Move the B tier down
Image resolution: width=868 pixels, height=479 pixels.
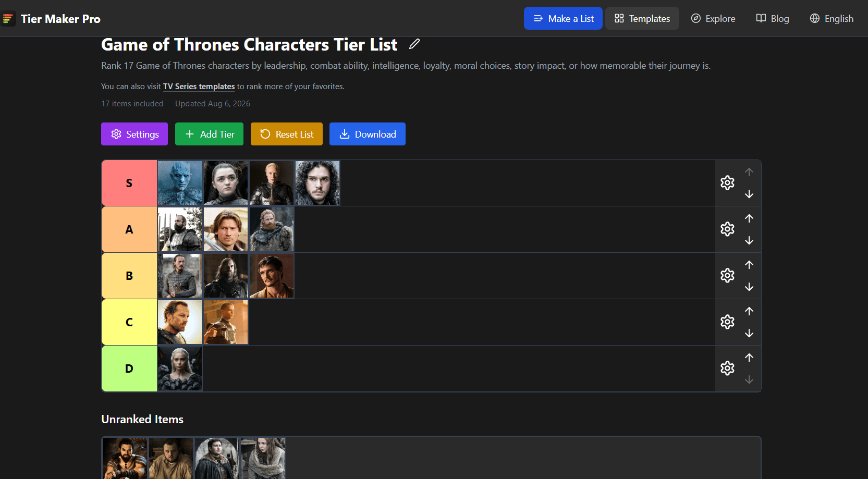(x=749, y=287)
